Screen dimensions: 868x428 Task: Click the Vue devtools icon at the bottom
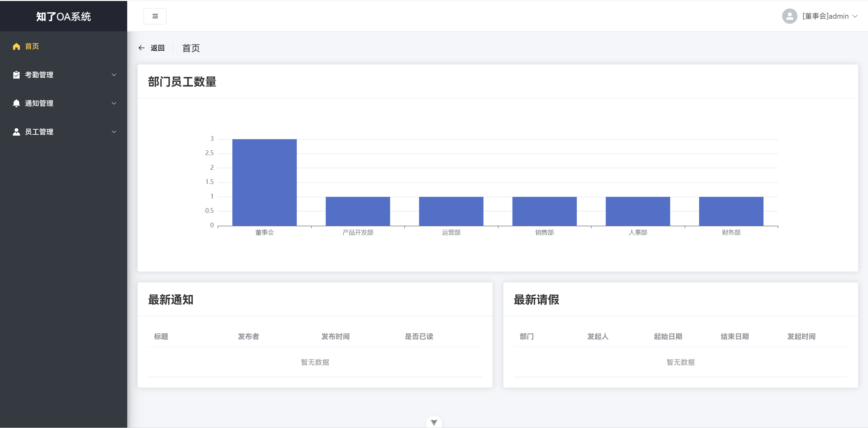(x=434, y=422)
